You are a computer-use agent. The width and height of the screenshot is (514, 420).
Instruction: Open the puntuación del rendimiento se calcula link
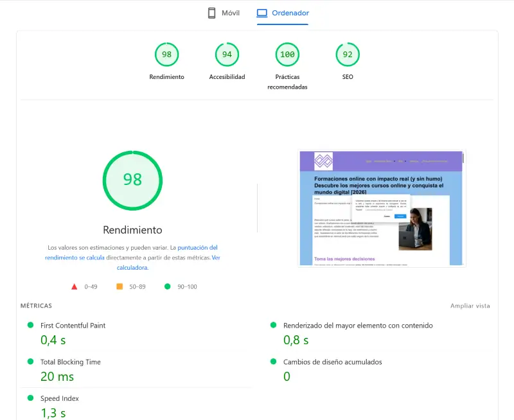pos(131,252)
